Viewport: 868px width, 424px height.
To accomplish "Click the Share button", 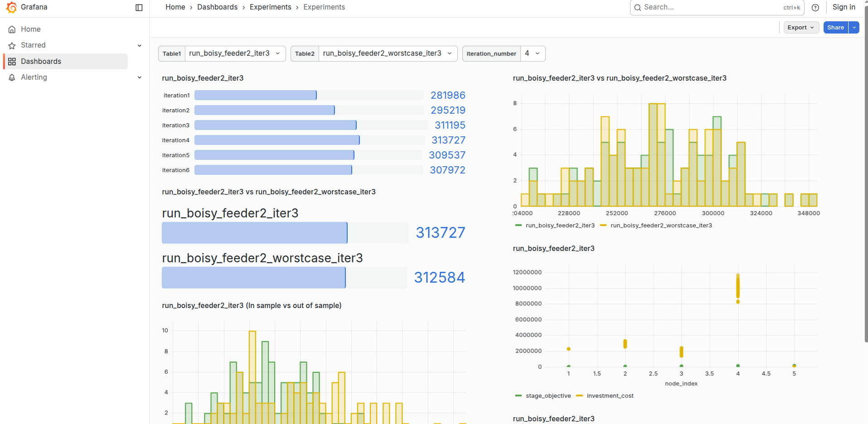I will (x=835, y=28).
